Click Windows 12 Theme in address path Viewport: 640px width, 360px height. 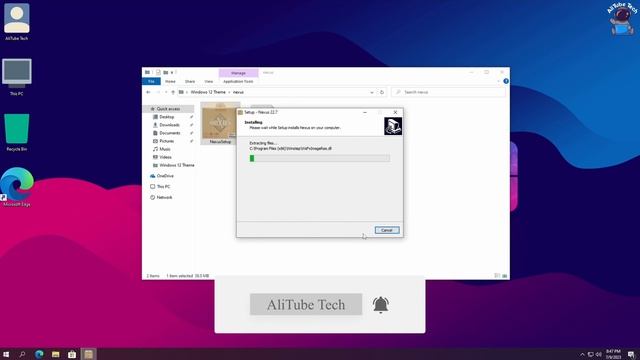[x=208, y=92]
